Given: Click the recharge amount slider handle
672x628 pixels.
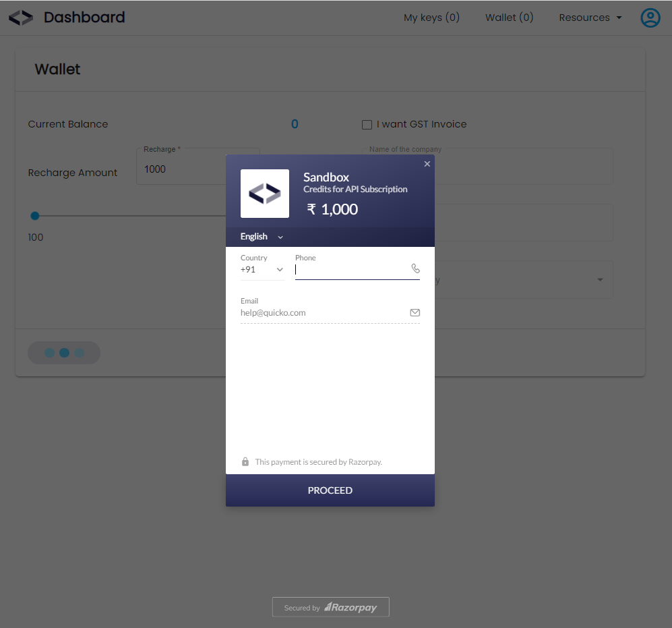Looking at the screenshot, I should 35,216.
